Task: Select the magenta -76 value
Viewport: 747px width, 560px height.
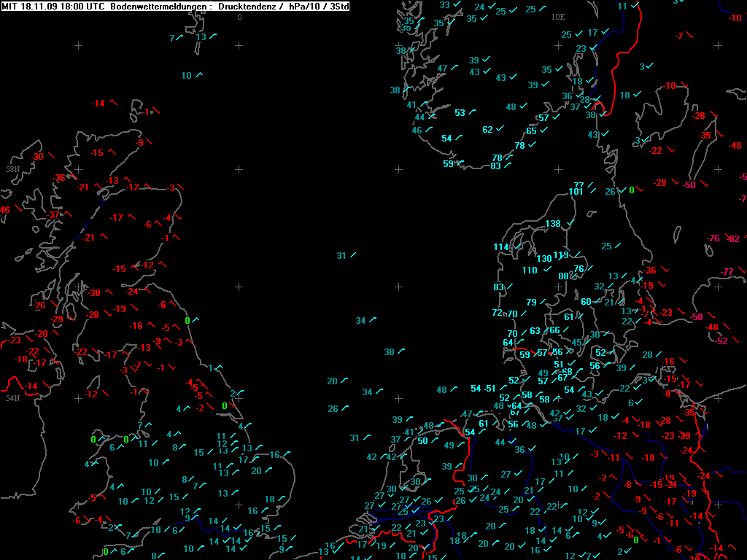Action: tap(712, 238)
